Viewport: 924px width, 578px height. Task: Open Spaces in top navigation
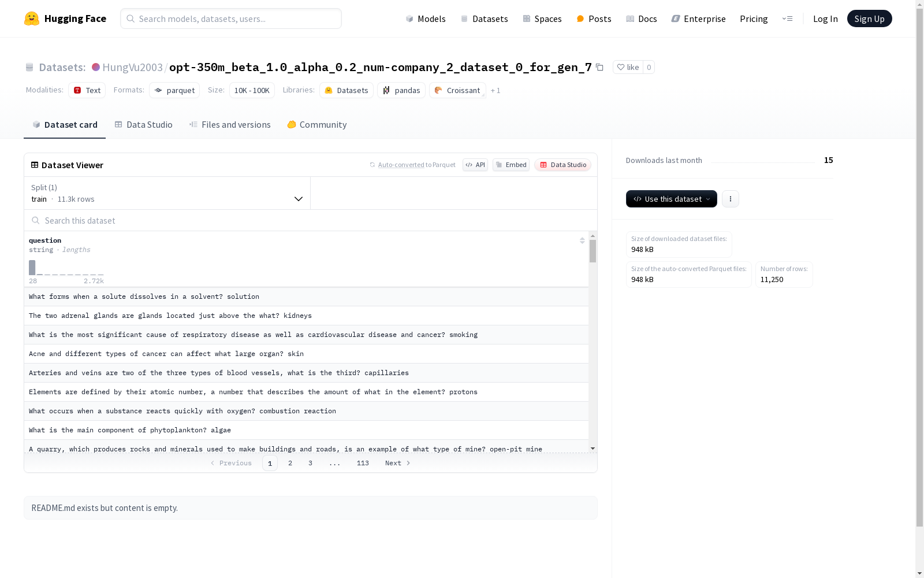542,18
